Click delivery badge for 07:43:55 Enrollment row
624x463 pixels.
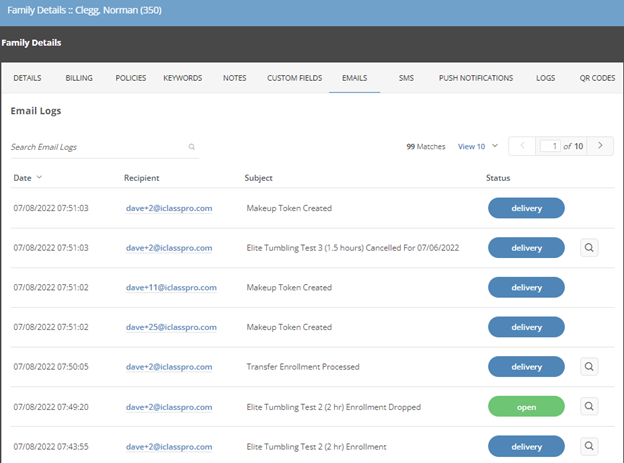tap(526, 446)
